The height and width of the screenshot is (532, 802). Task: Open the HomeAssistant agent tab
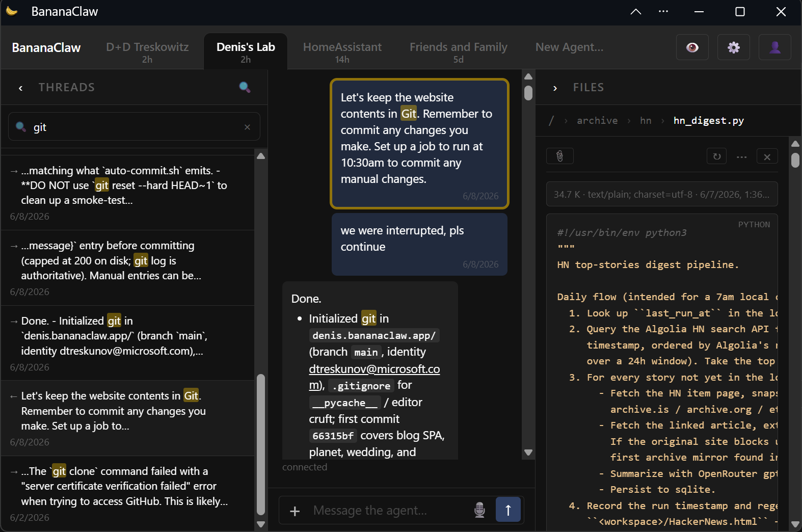click(342, 51)
